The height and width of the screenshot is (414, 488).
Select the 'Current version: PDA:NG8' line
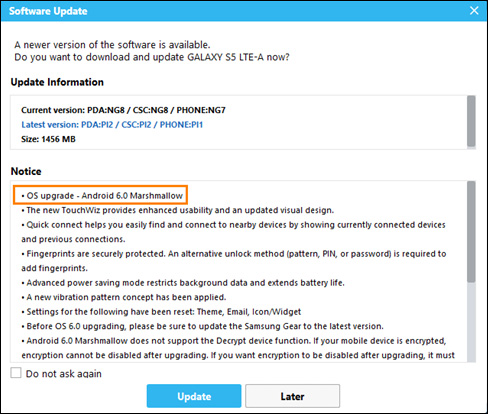[x=123, y=110]
